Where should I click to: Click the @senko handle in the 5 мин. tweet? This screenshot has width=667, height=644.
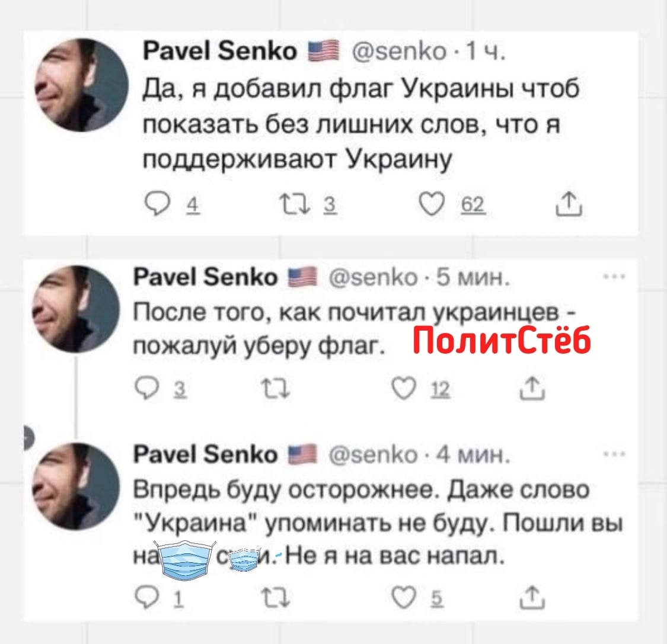click(374, 278)
